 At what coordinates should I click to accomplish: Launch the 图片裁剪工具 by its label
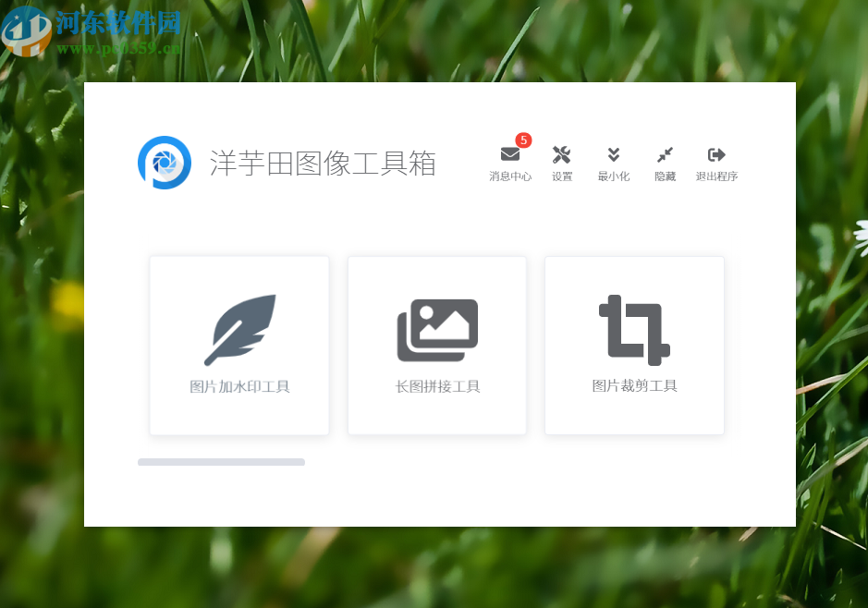634,385
